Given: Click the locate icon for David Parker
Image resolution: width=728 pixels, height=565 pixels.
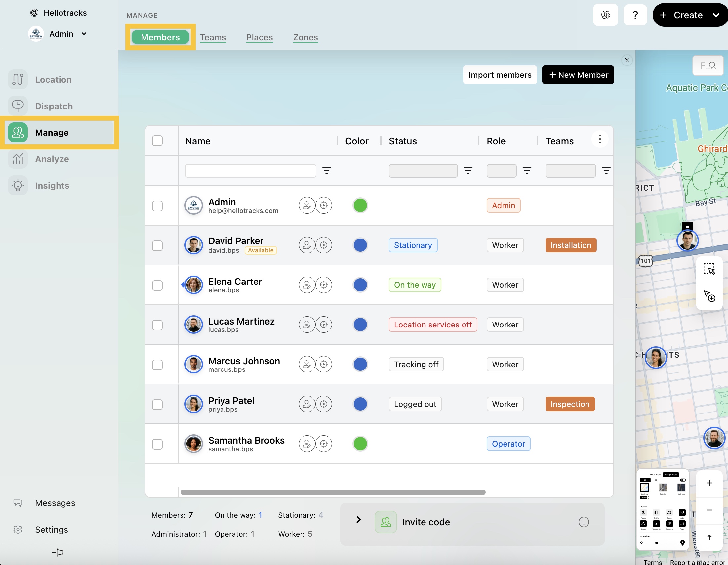Looking at the screenshot, I should click(x=323, y=245).
